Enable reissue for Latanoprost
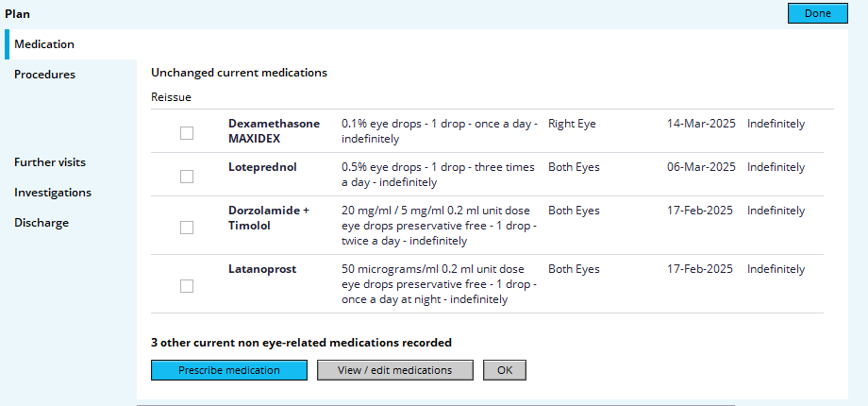Viewport: 868px width, 406px height. (187, 286)
